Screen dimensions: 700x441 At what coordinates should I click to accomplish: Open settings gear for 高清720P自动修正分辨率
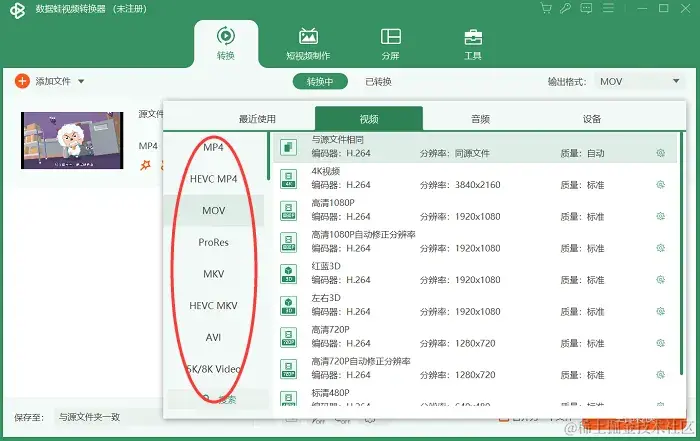[x=661, y=375]
